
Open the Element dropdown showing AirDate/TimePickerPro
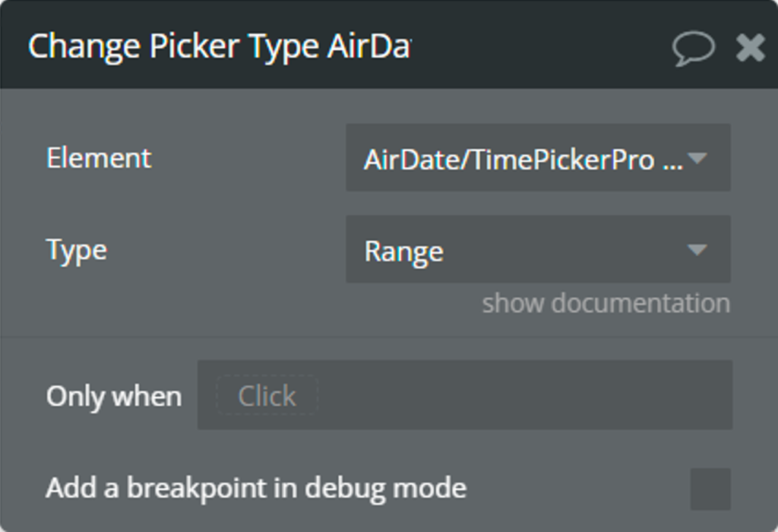click(x=538, y=158)
